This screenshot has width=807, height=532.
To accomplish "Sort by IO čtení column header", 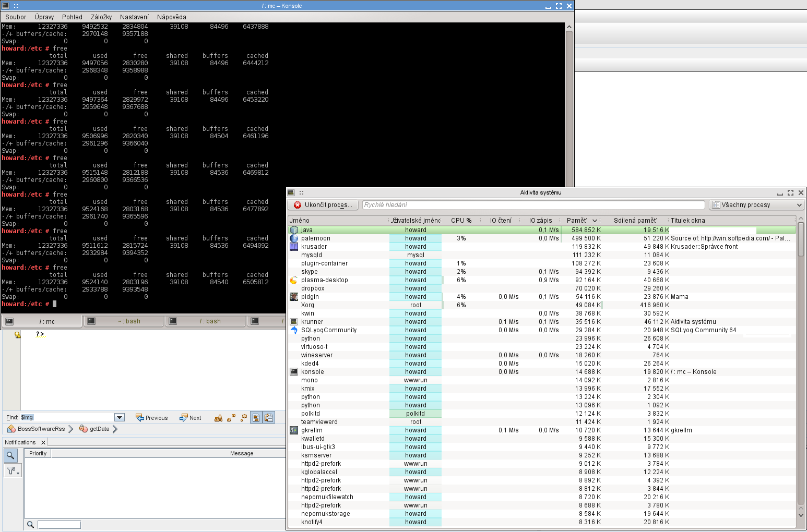I will point(501,221).
